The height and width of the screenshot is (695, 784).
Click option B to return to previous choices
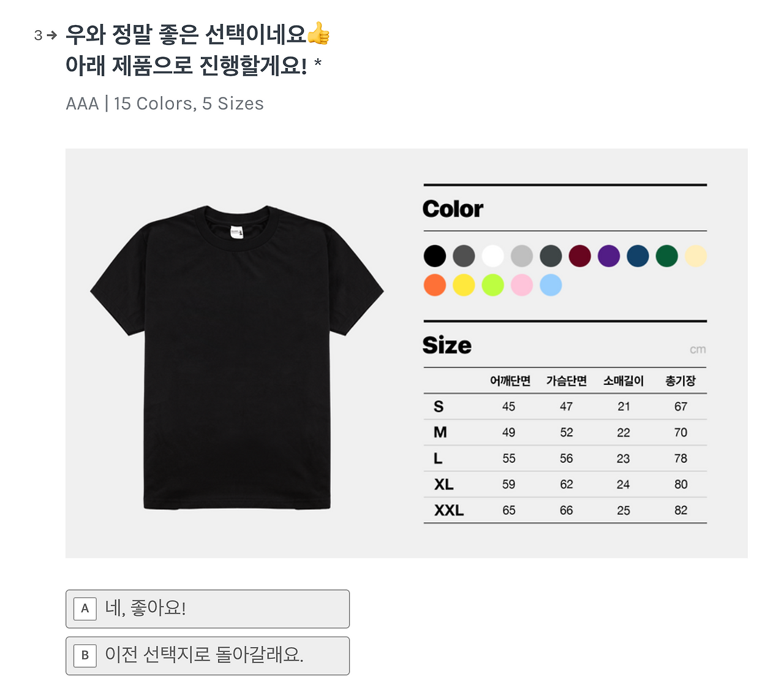point(207,655)
